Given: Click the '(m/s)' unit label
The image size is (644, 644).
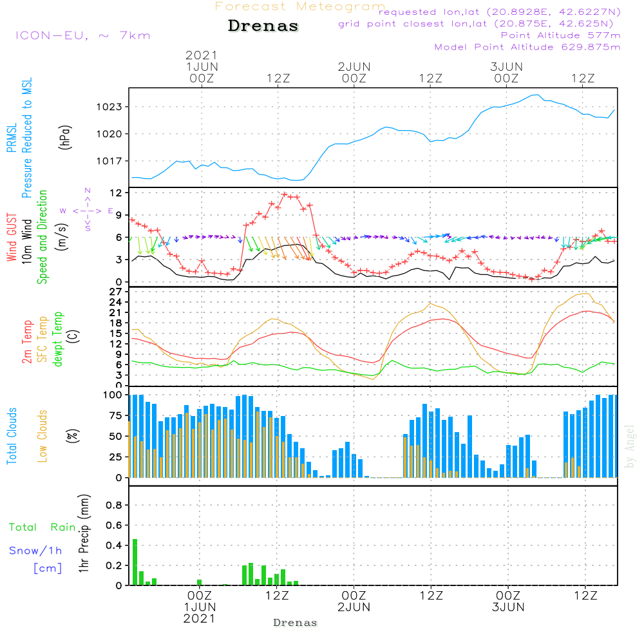Looking at the screenshot, I should (x=62, y=237).
